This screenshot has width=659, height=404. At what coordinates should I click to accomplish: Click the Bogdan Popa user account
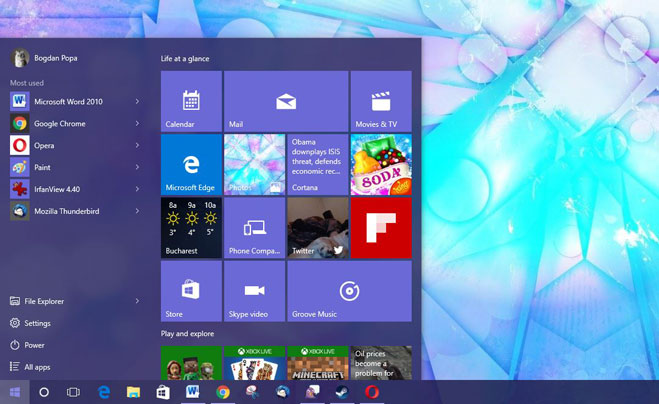pyautogui.click(x=44, y=58)
